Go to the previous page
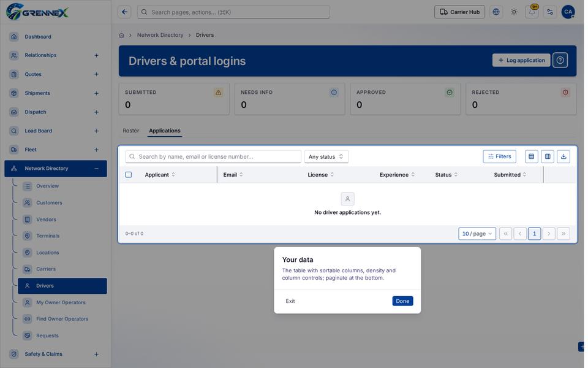Viewport: 588px width, 368px height. [x=520, y=234]
